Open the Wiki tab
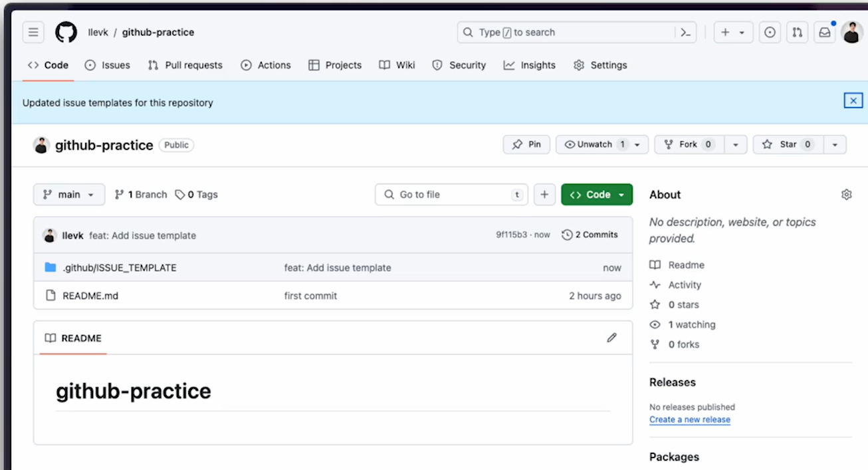 (397, 65)
